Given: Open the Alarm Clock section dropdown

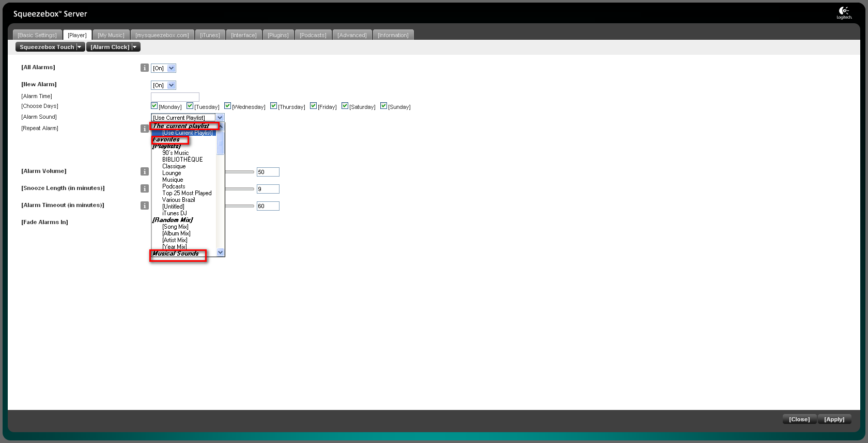Looking at the screenshot, I should click(113, 47).
